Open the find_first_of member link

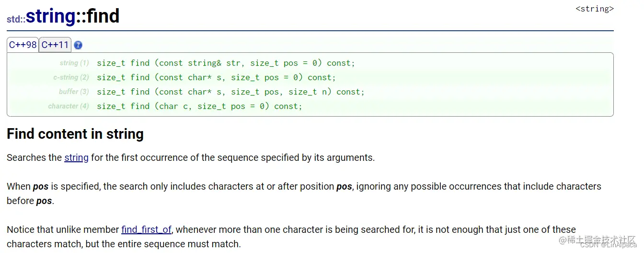(x=146, y=229)
